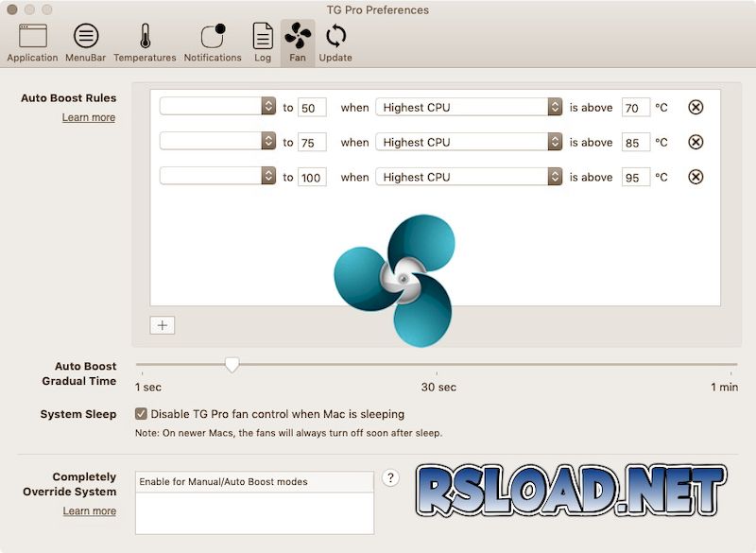
Task: Open Highest CPU sensor dropdown in 85 °C rule
Action: (x=469, y=142)
